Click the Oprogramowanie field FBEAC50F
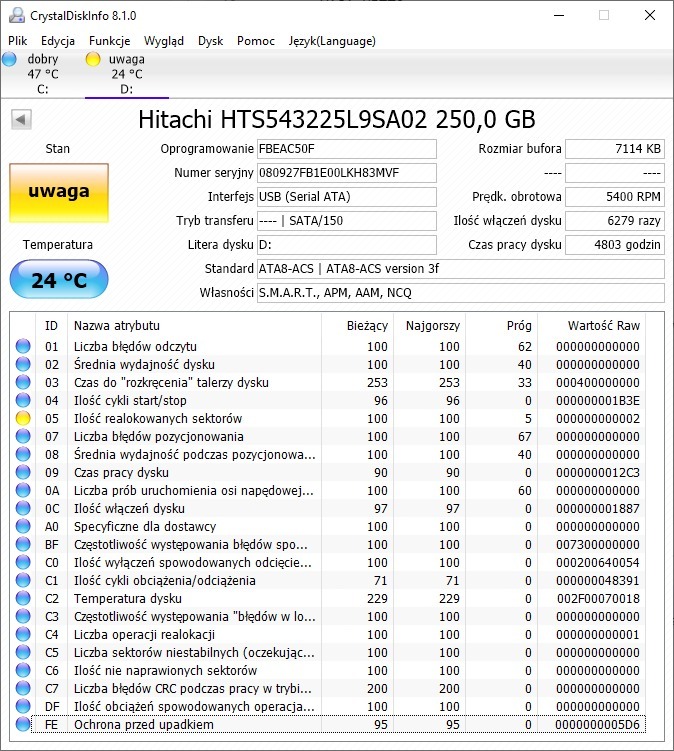The image size is (674, 751). tap(347, 149)
